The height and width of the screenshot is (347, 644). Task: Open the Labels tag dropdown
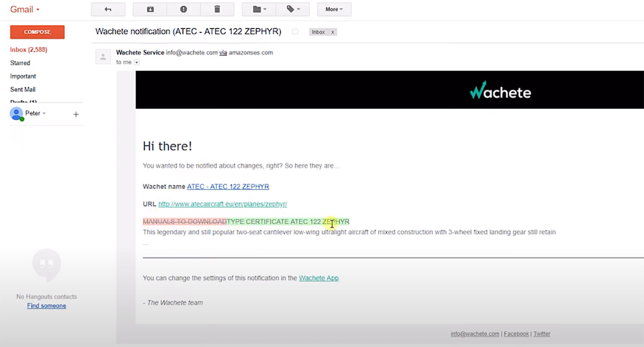(x=292, y=9)
